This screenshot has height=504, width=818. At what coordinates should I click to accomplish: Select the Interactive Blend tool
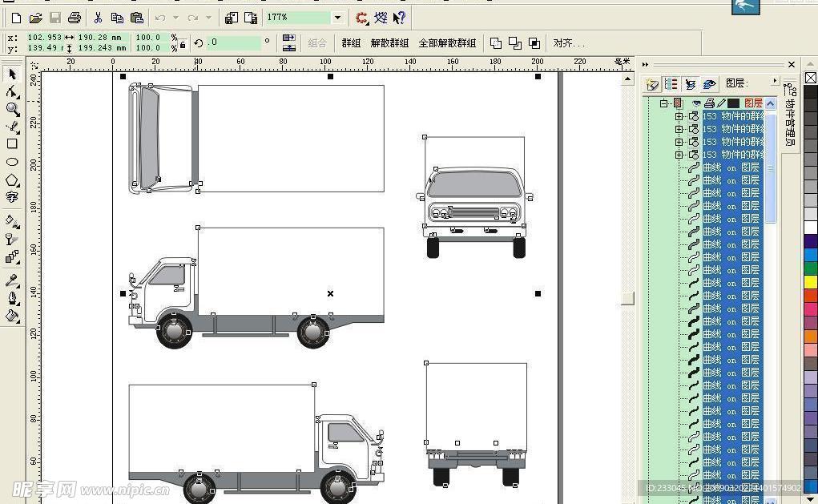click(x=12, y=256)
